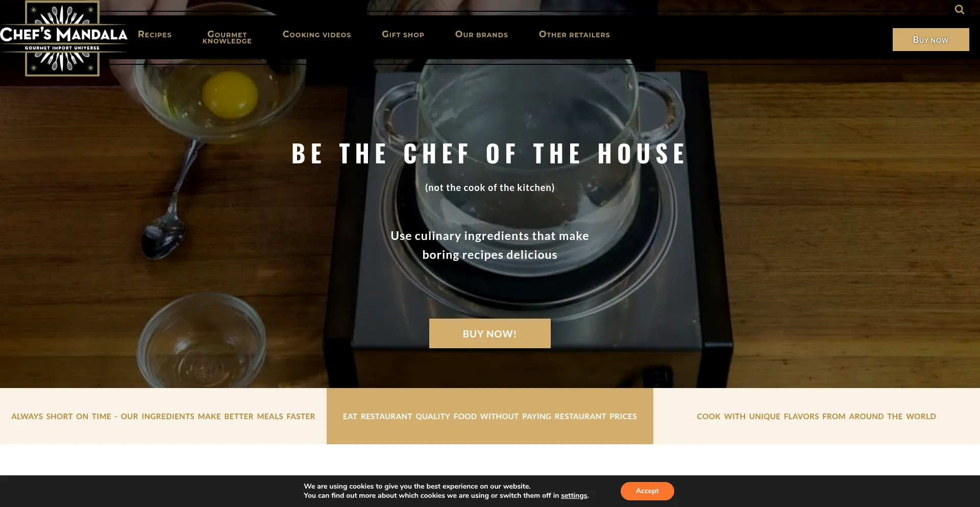Image resolution: width=980 pixels, height=507 pixels.
Task: Click the Chef's Mandala logo
Action: pos(63,38)
